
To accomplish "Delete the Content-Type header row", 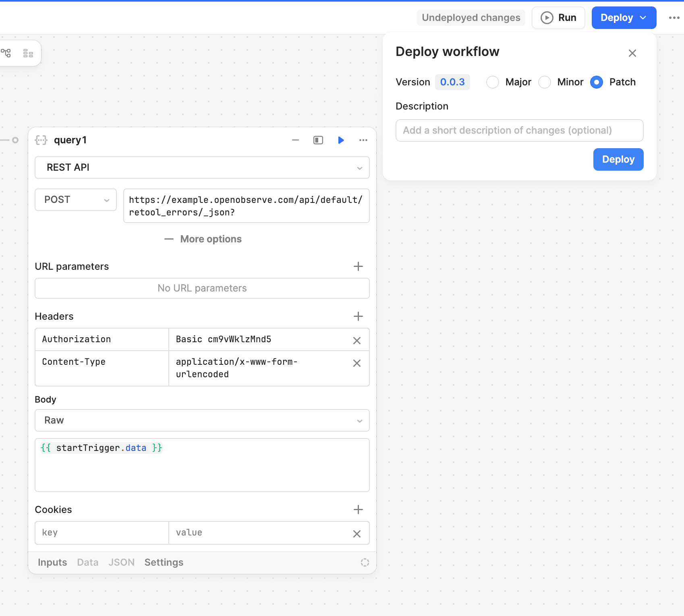I will [x=357, y=363].
